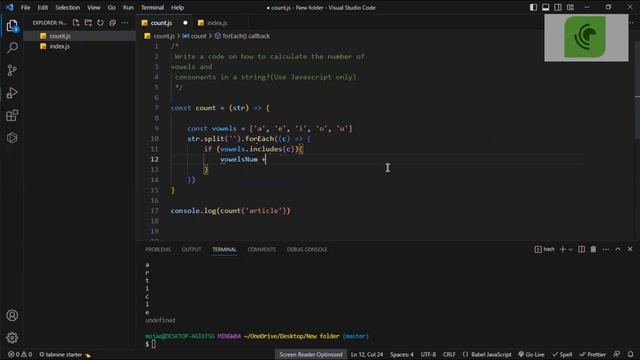Open the new terminal profile dropdown arrow

pos(571,249)
